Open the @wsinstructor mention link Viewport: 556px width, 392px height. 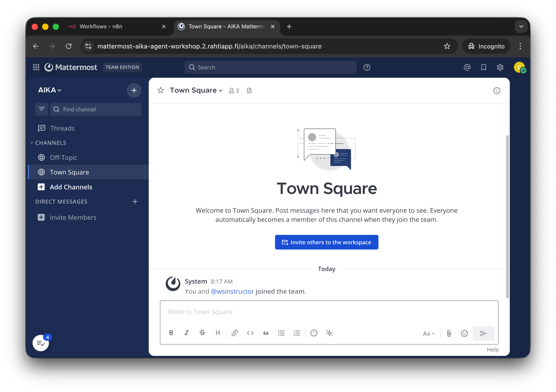[232, 291]
